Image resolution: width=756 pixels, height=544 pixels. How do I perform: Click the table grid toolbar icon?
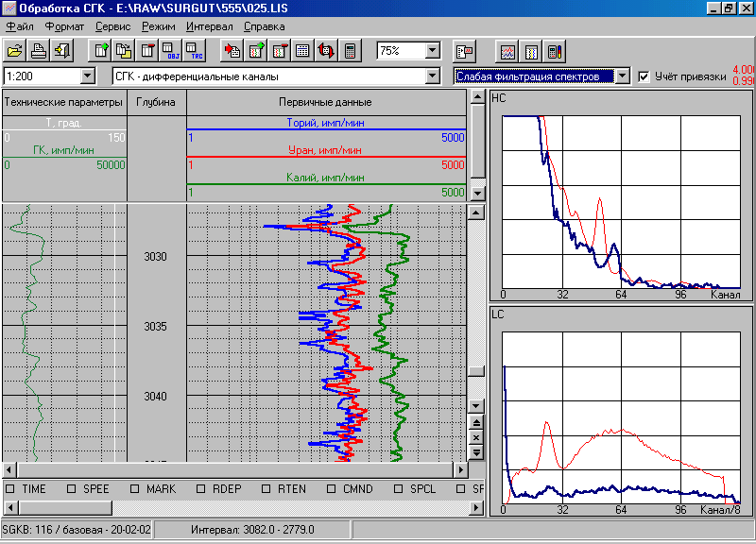(303, 50)
